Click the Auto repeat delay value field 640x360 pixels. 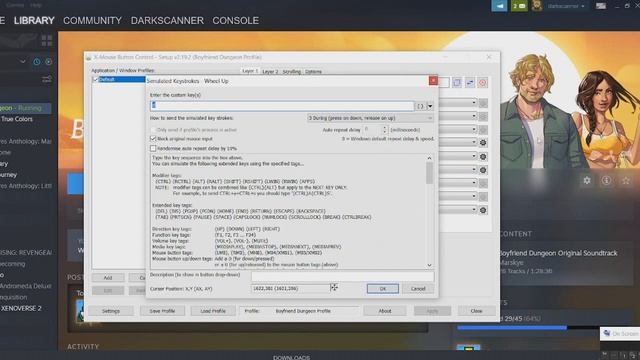coord(372,130)
